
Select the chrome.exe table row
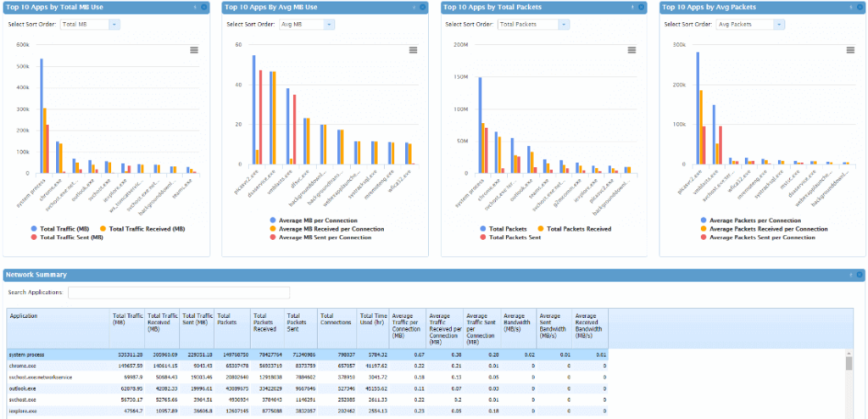[308, 366]
